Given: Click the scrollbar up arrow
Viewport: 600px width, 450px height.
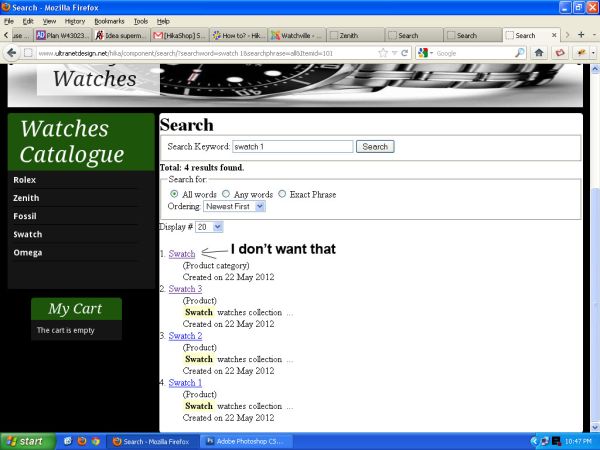Looking at the screenshot, I should [x=595, y=69].
